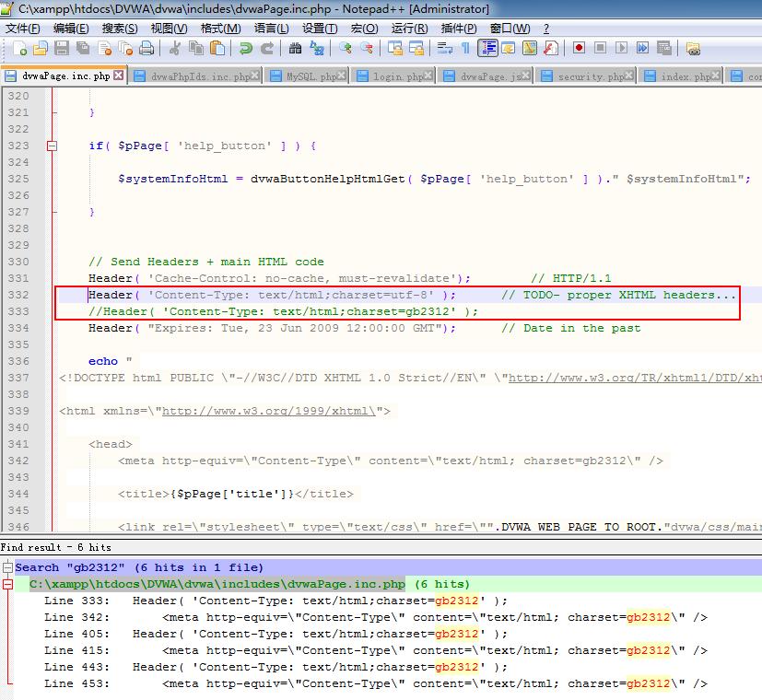Click the www.w3.org/1999/xhtml namespace link
This screenshot has height=700, width=762.
coord(268,411)
